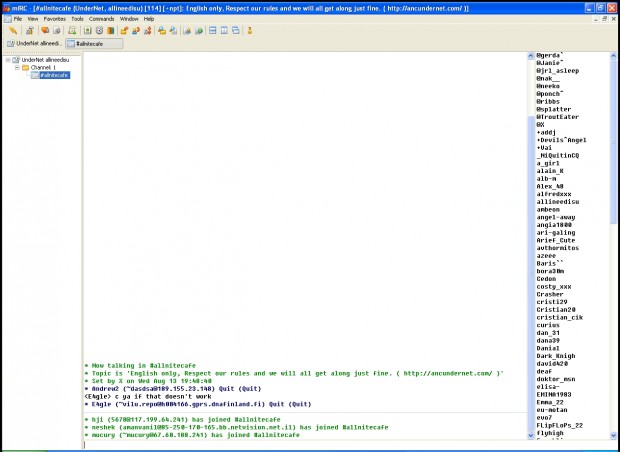Screen dimensions: 620x452
Task: Open the Help menu
Action: click(x=149, y=19)
